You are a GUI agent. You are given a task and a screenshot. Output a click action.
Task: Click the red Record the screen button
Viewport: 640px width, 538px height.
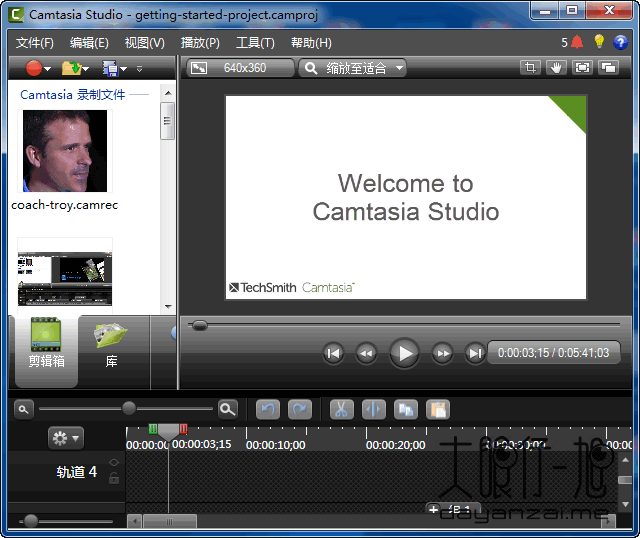coord(33,68)
